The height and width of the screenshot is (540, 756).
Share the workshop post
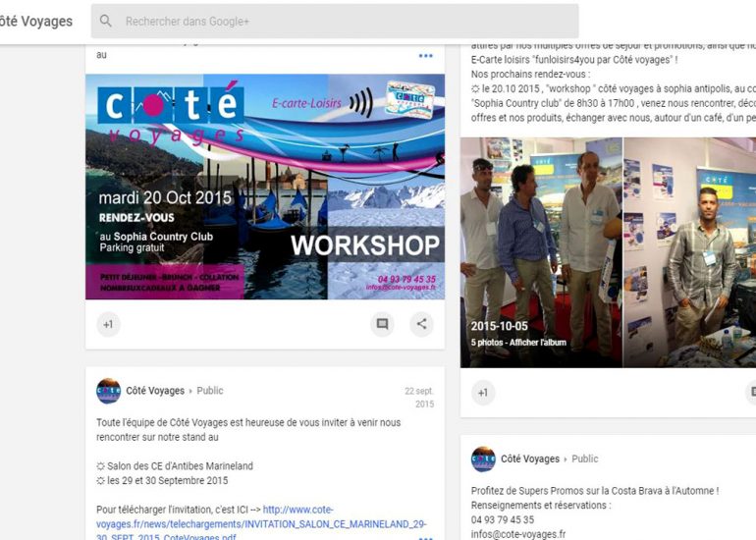point(421,324)
